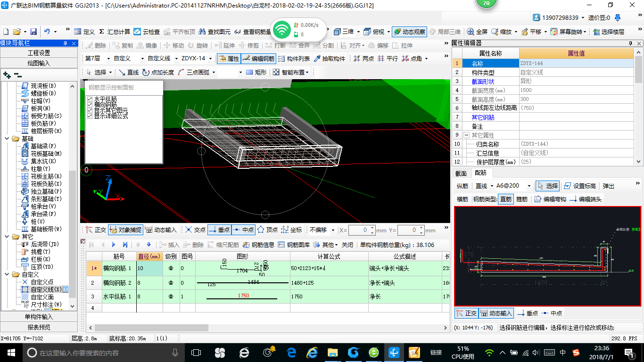Uncheck 显示其它图元 checkbox
This screenshot has width=644, height=362.
coord(90,110)
